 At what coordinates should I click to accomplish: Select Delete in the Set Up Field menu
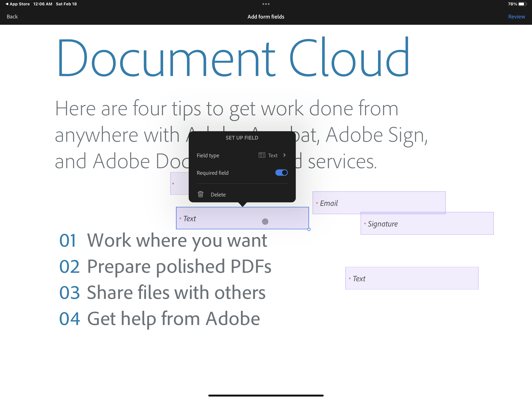218,194
